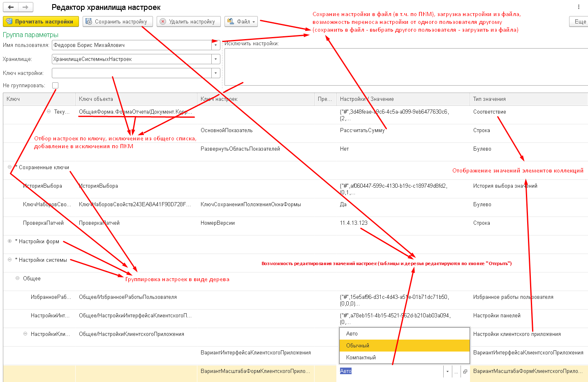Open the 'Ключ настройки' dropdown arrow

(x=216, y=73)
